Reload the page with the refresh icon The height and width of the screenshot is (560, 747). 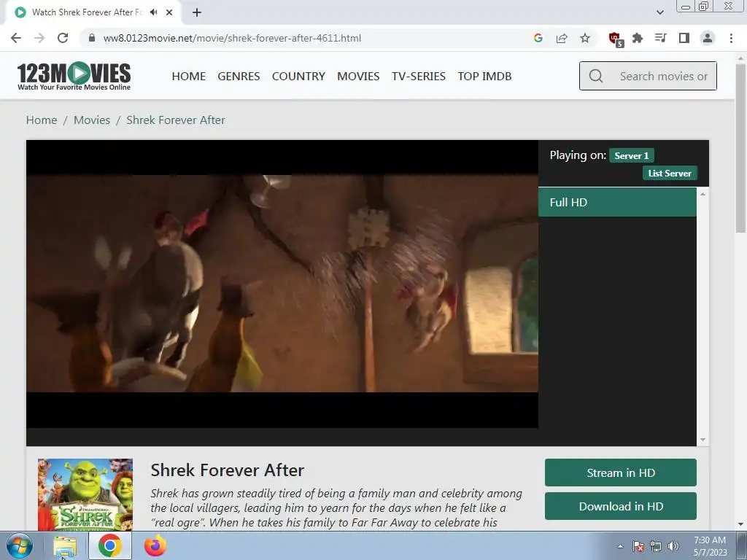tap(63, 38)
